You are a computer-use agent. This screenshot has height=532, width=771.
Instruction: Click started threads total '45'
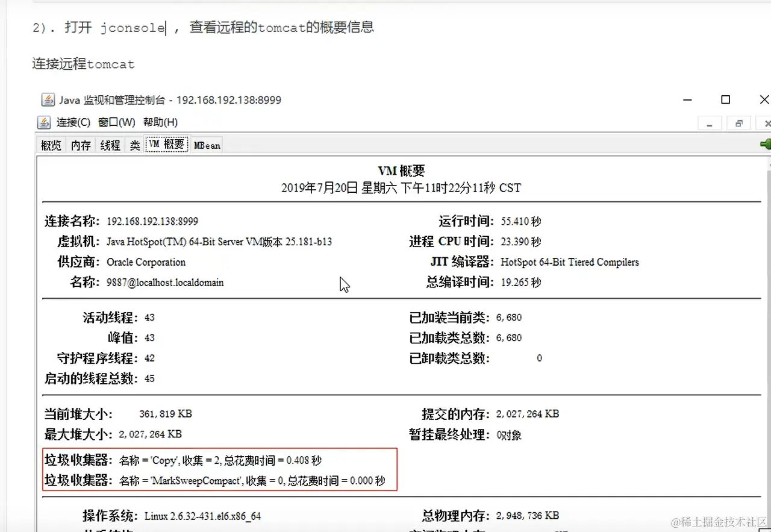click(x=149, y=379)
